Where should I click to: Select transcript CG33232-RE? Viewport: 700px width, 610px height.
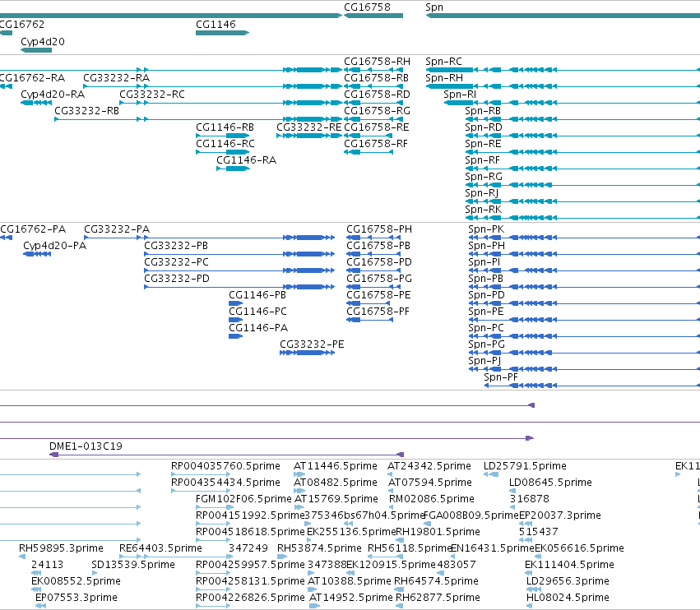tap(309, 127)
